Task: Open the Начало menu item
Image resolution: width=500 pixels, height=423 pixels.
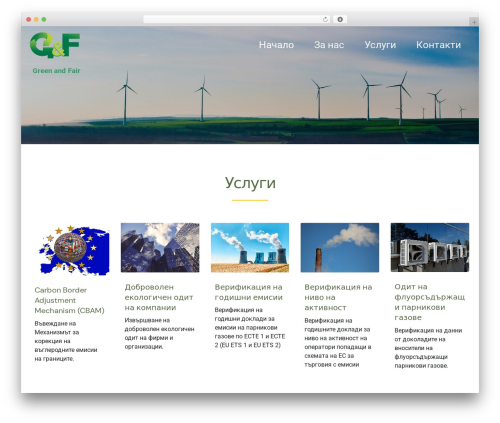Action: click(x=276, y=45)
